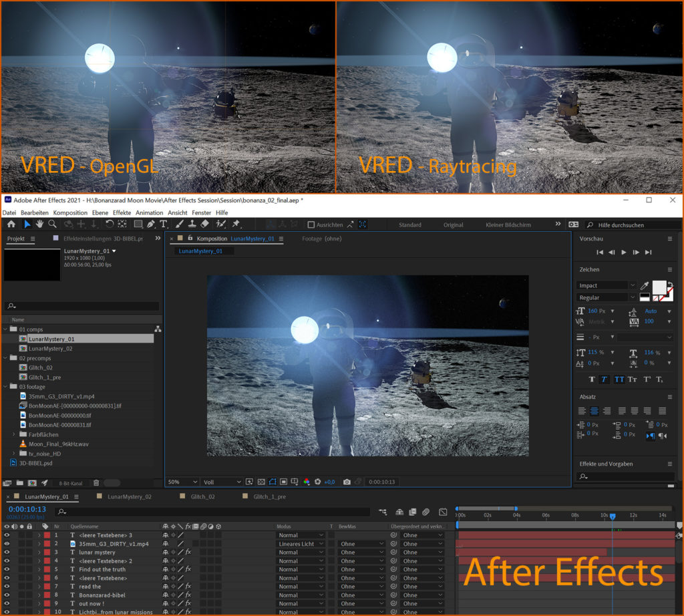Left-align text in Absatz panel
Screen dimensions: 684x616
click(582, 411)
